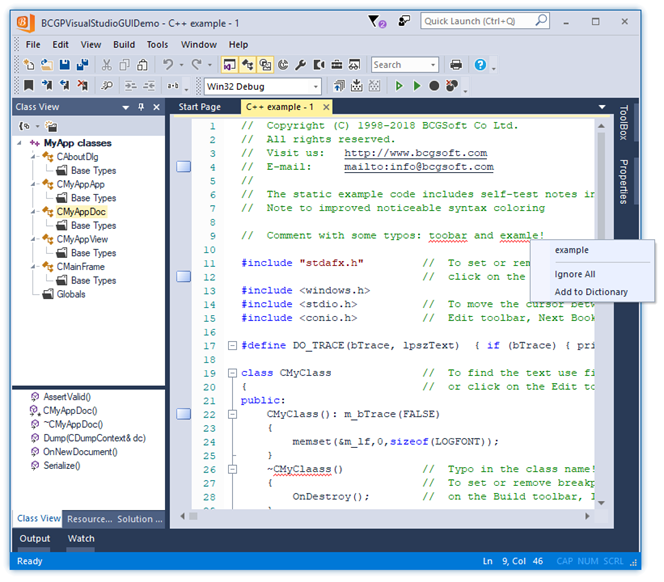Click the Save All double-floppy icon
The image size is (664, 582).
point(82,65)
